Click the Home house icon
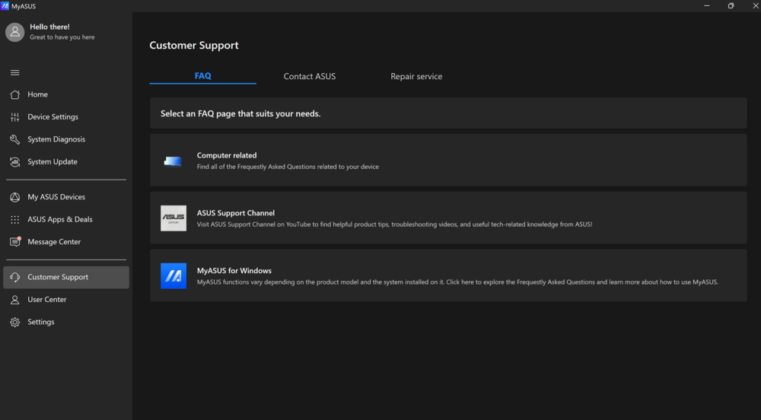Screen dimensions: 761x420 click(15, 95)
